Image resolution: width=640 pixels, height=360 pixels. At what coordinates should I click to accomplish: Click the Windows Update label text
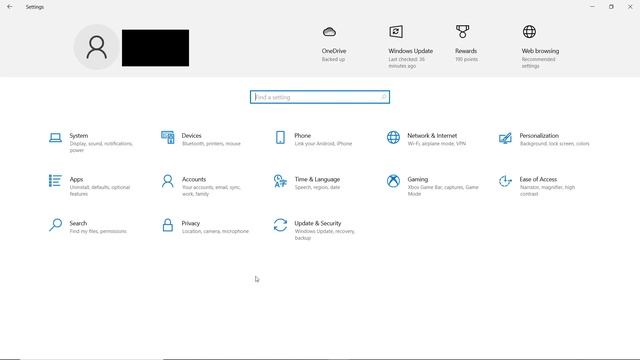click(411, 51)
